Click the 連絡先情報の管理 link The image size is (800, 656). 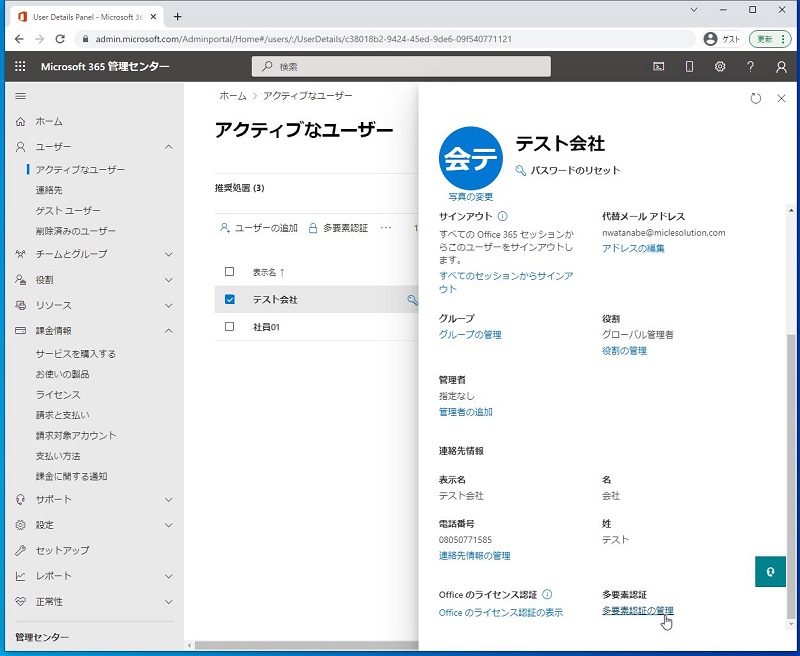(474, 556)
